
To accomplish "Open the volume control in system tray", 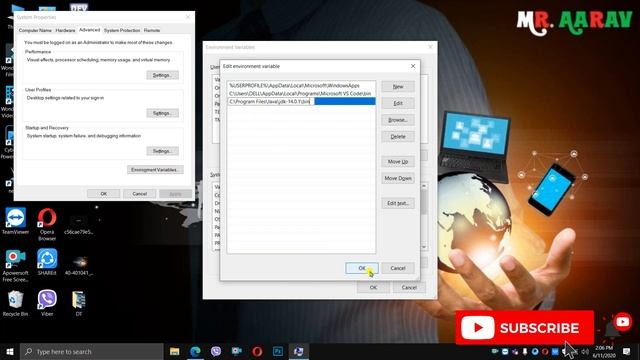I will tap(585, 351).
